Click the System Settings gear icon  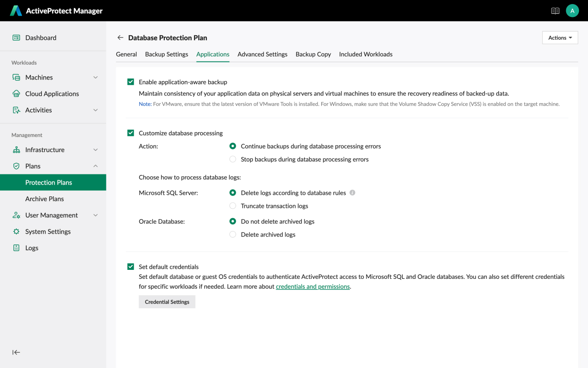coord(16,232)
